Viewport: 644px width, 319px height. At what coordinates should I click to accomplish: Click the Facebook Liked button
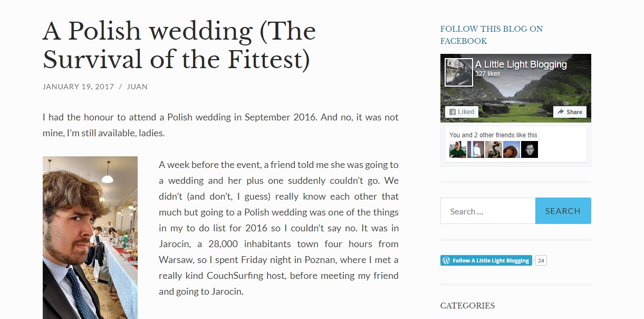462,112
